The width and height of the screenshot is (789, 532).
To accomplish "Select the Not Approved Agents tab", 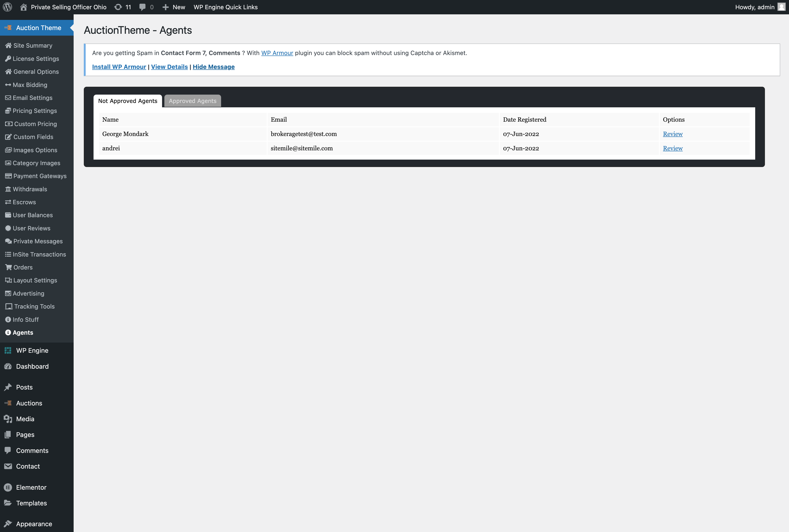I will click(x=128, y=101).
